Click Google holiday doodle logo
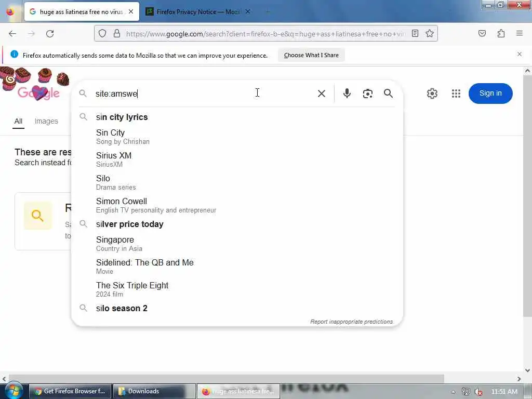This screenshot has height=399, width=532. [35, 85]
